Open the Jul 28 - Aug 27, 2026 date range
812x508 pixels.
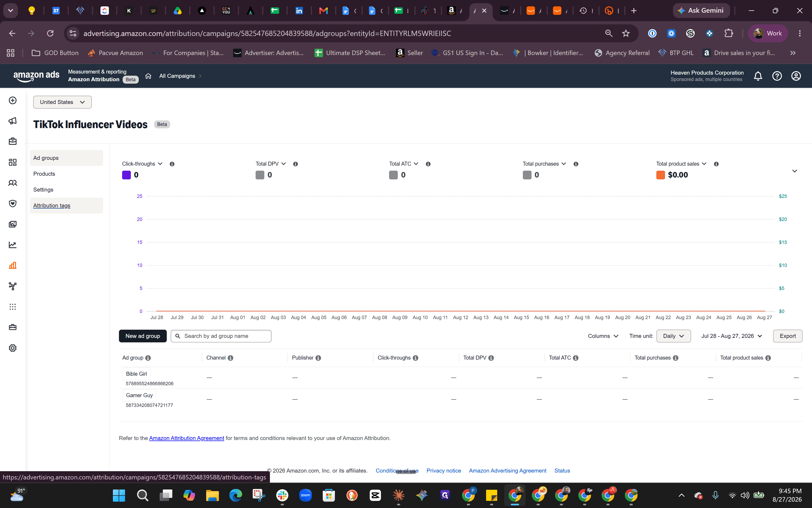point(732,336)
